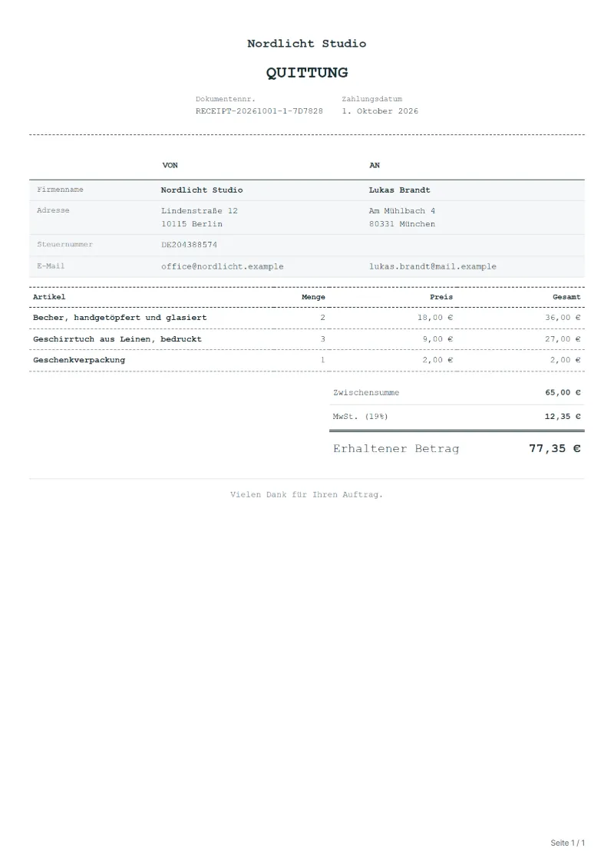Select the payment date 1. Oktober 2026

click(380, 111)
